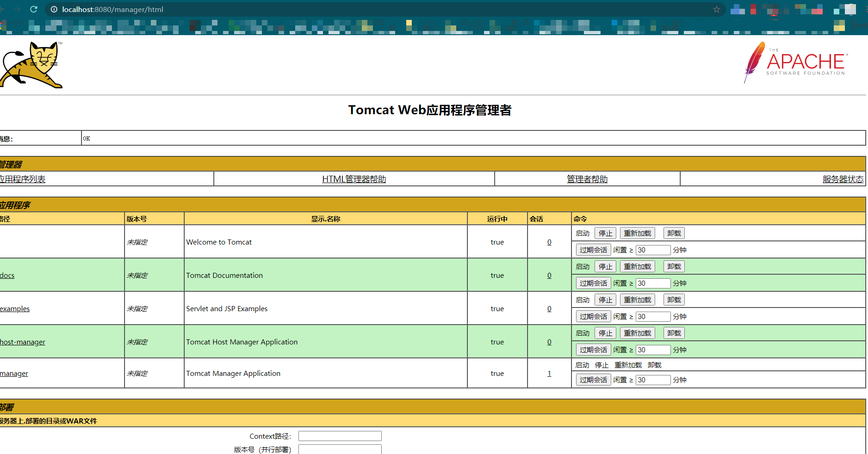Reload (重新加载) the Welcome to Tomcat application
Screen dimensions: 868x454
638,233
